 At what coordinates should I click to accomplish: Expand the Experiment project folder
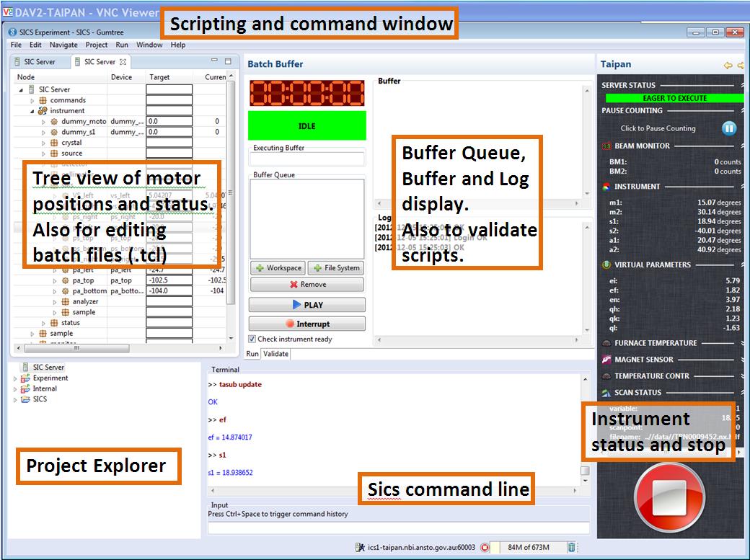(x=15, y=378)
